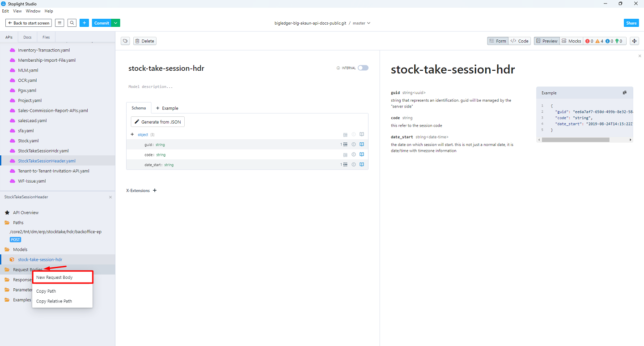The image size is (644, 346).
Task: Click the search magnifier icon in toolbar
Action: (72, 23)
